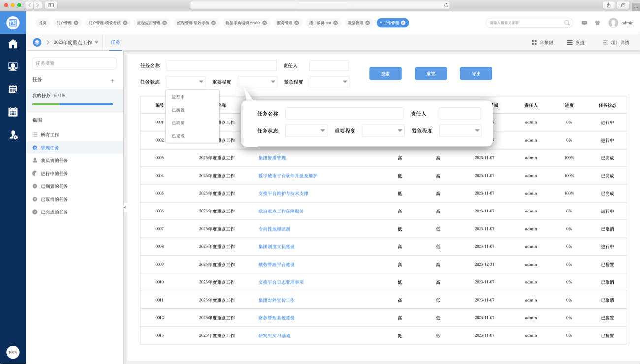Select 已搁置 from status dropdown list
640x364 pixels.
tap(178, 110)
